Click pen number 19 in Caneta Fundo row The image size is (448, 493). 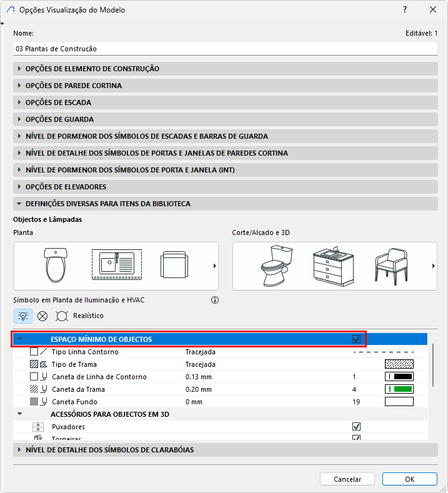(x=356, y=402)
